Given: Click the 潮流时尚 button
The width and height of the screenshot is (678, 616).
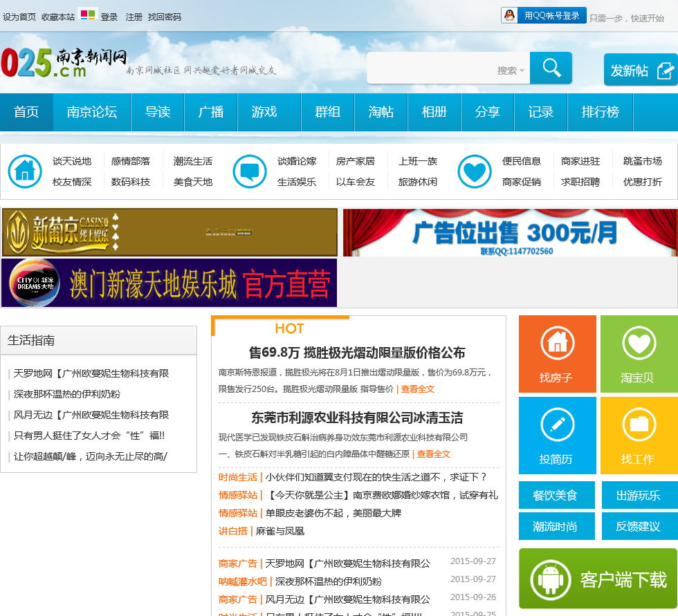Looking at the screenshot, I should [x=557, y=526].
